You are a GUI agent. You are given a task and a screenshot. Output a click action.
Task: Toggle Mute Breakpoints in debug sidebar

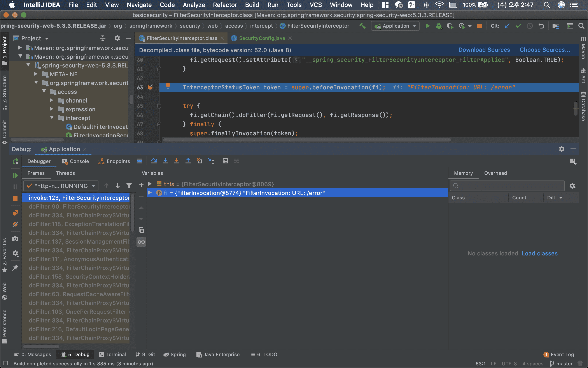tap(15, 224)
